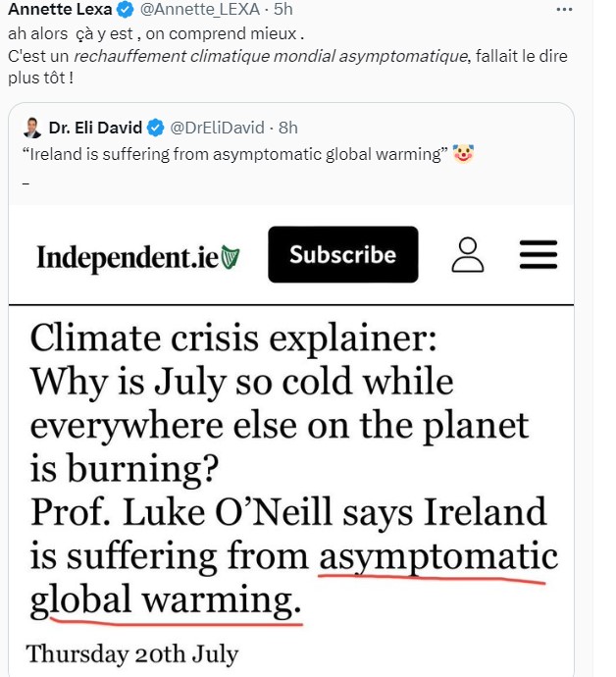The height and width of the screenshot is (677, 616).
Task: Click Dr. Eli David's profile avatar
Action: pos(32,128)
